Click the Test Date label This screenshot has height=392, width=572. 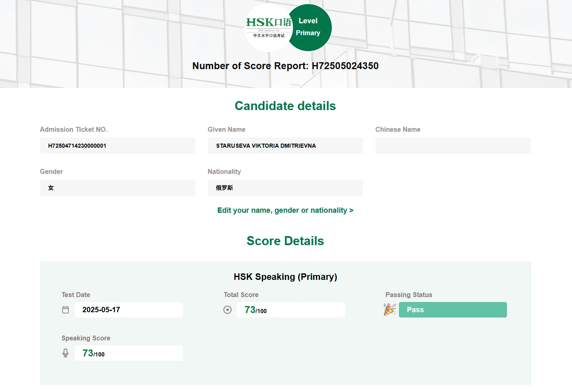76,295
